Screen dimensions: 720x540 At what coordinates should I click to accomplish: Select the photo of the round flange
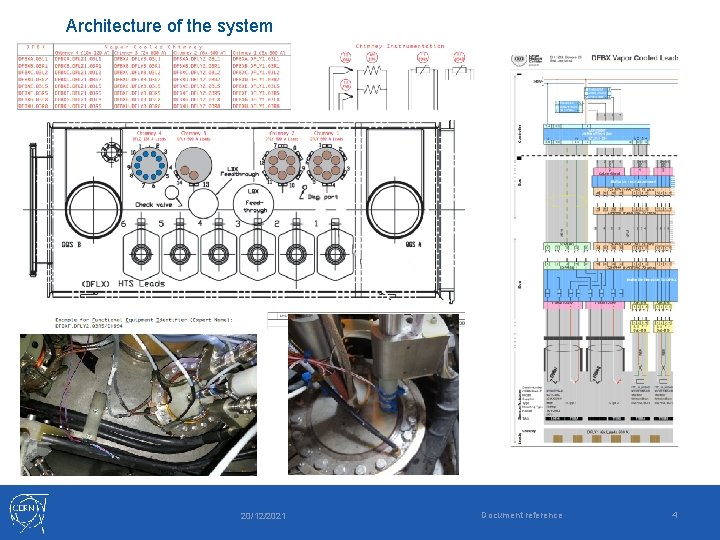[373, 394]
